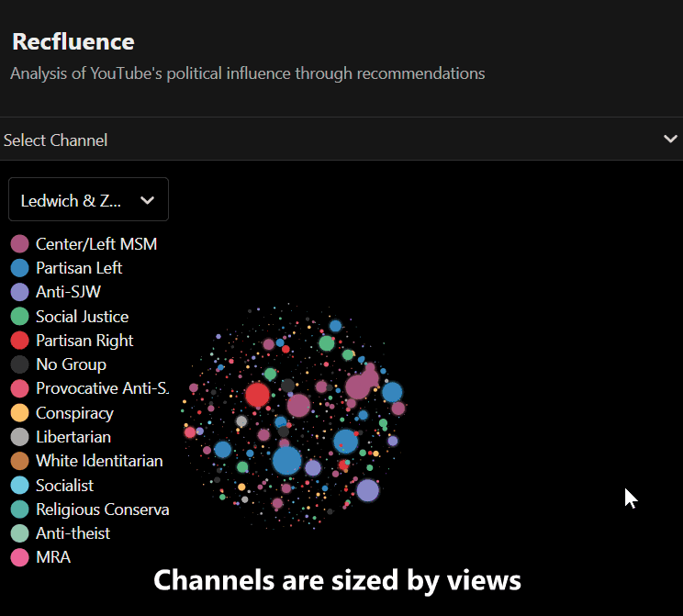Click the Center/Left MSM legend label

(x=96, y=244)
